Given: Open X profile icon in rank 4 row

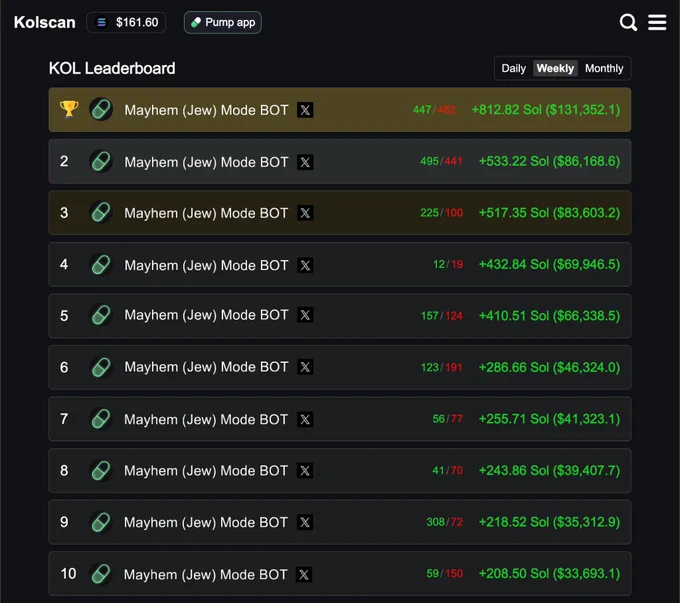Looking at the screenshot, I should pos(305,265).
